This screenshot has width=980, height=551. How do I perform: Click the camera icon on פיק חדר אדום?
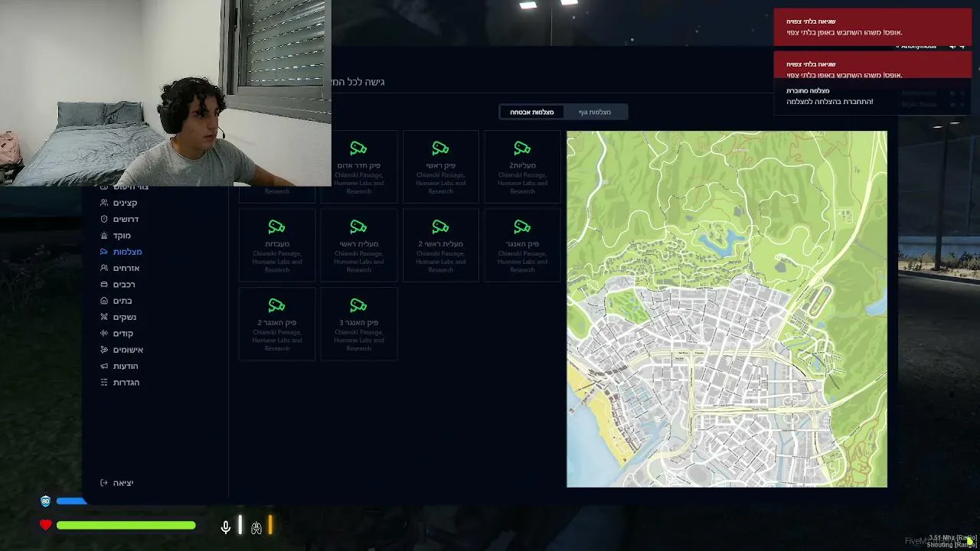tap(358, 148)
